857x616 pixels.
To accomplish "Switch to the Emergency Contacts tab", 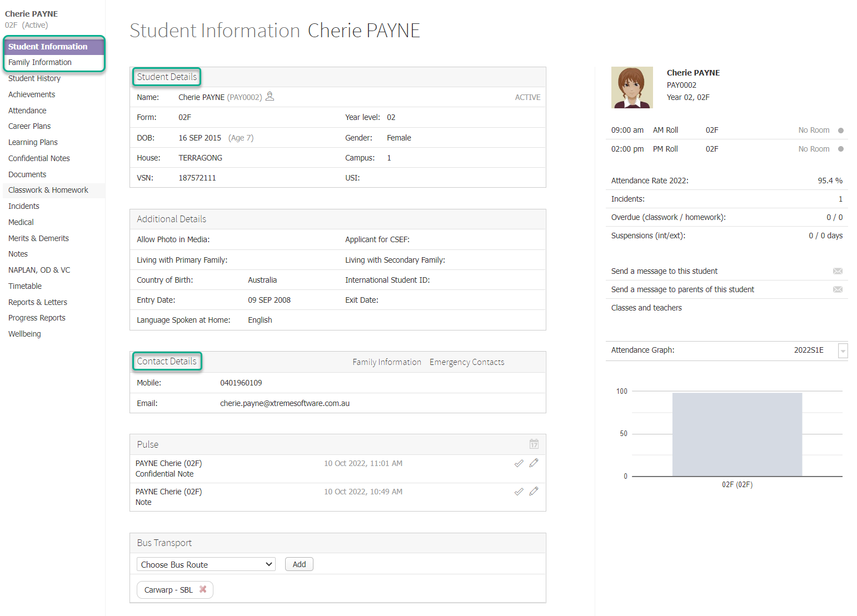I will (467, 362).
